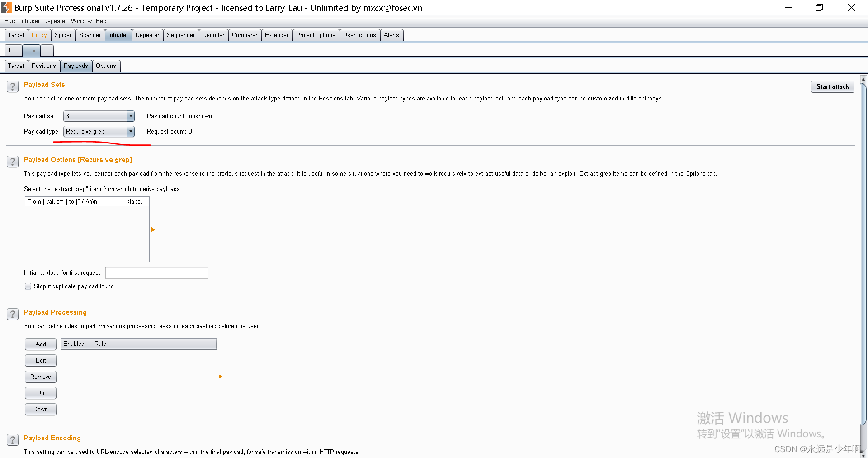Open help for Payload Processing section

click(13, 314)
